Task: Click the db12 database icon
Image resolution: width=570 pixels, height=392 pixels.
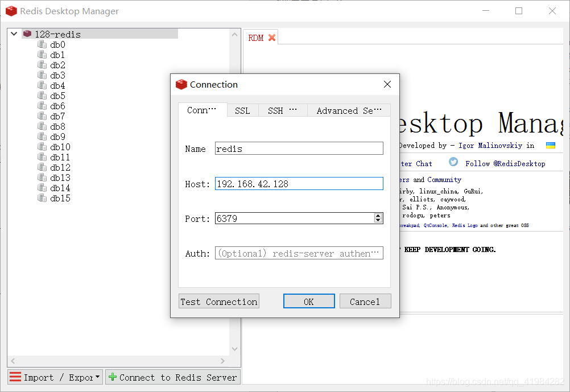Action: pos(42,167)
